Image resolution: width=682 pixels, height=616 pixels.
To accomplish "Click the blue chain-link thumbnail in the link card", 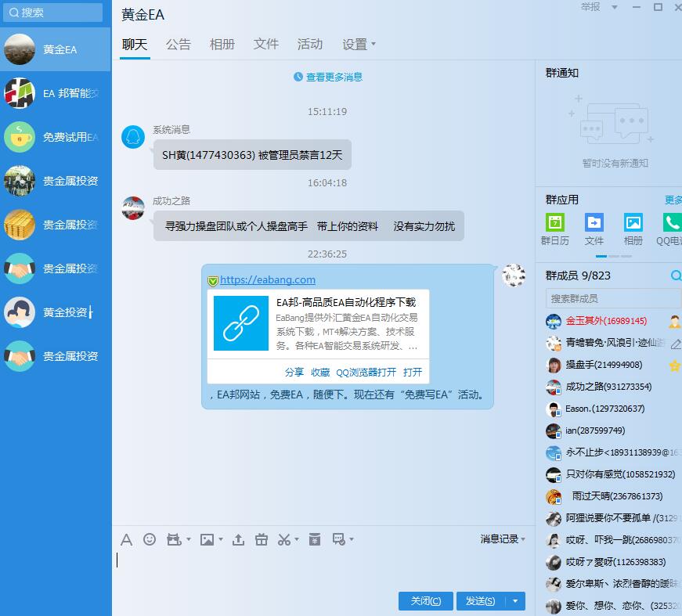I will pos(241,323).
